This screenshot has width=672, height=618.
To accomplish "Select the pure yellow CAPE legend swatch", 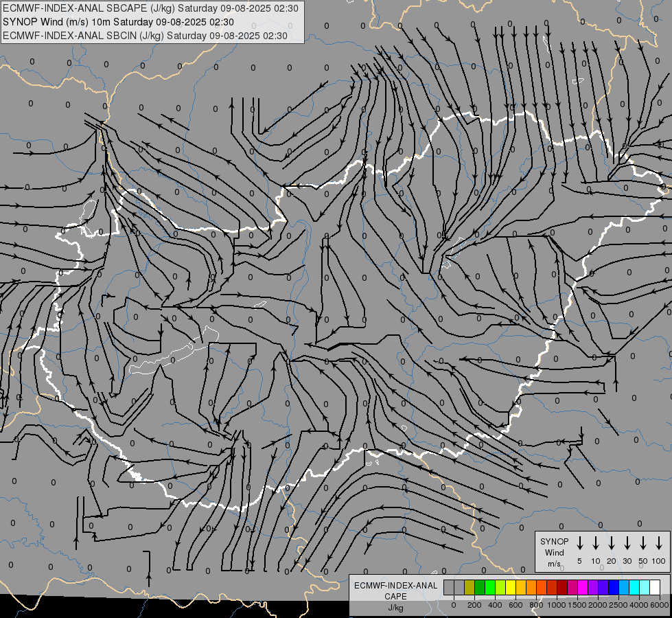I will tap(511, 587).
